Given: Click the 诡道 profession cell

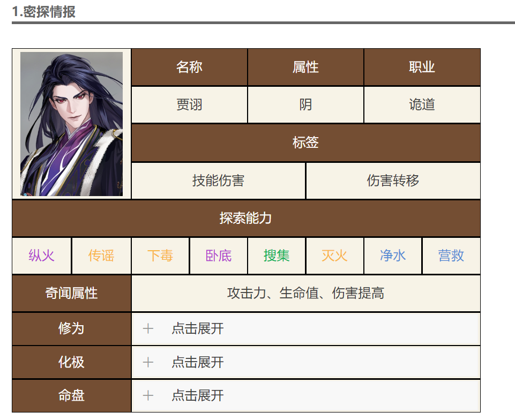Looking at the screenshot, I should click(422, 105).
